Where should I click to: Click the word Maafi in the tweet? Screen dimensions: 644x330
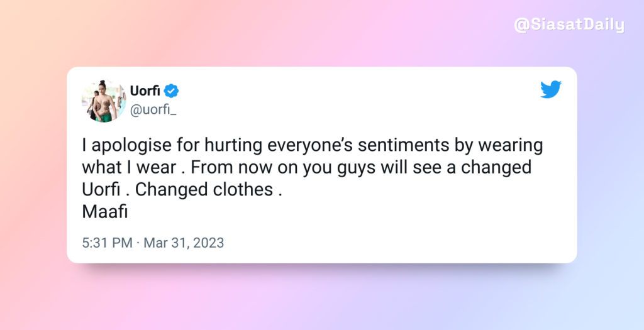coord(105,212)
